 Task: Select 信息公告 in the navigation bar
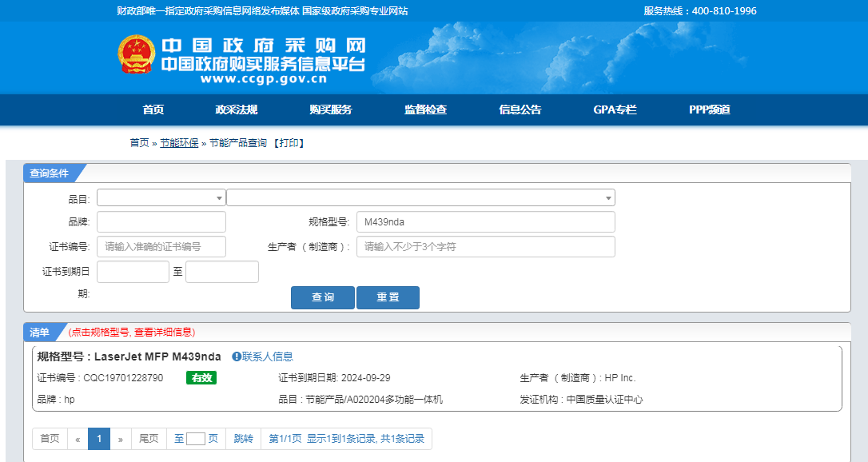pos(520,110)
